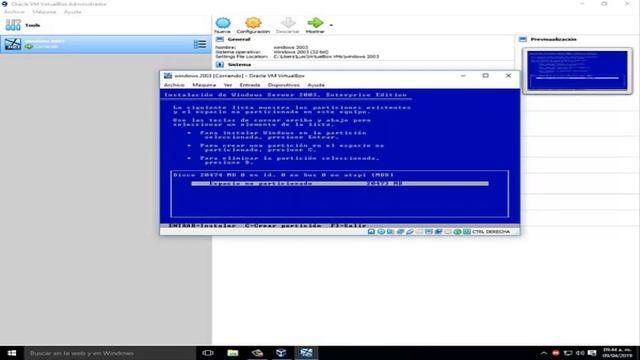Viewport: 640px width, 360px height.
Task: Open the Ver menu in the VM window
Action: (228, 85)
